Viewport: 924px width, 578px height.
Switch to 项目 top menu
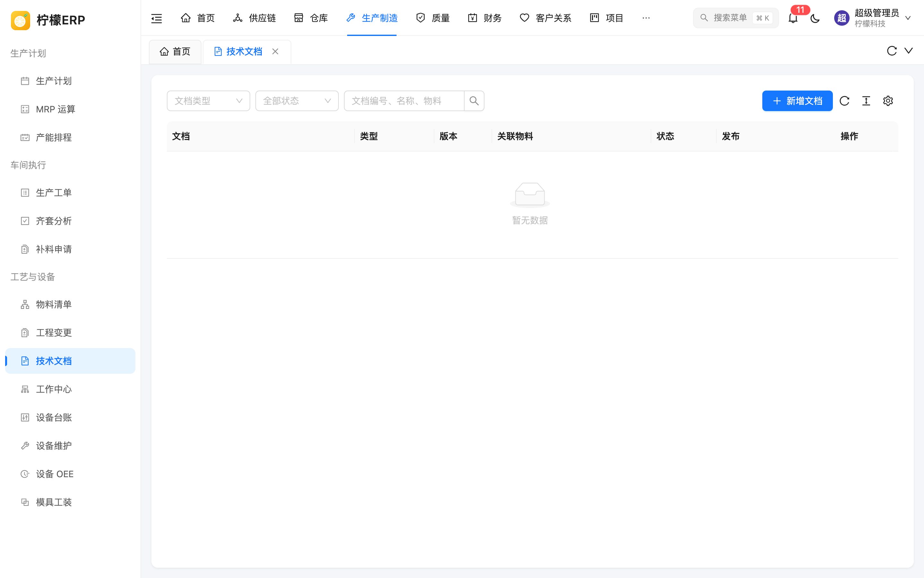pyautogui.click(x=607, y=18)
